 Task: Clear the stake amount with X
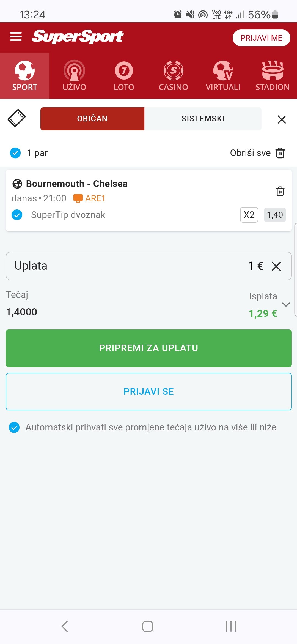coord(276,266)
